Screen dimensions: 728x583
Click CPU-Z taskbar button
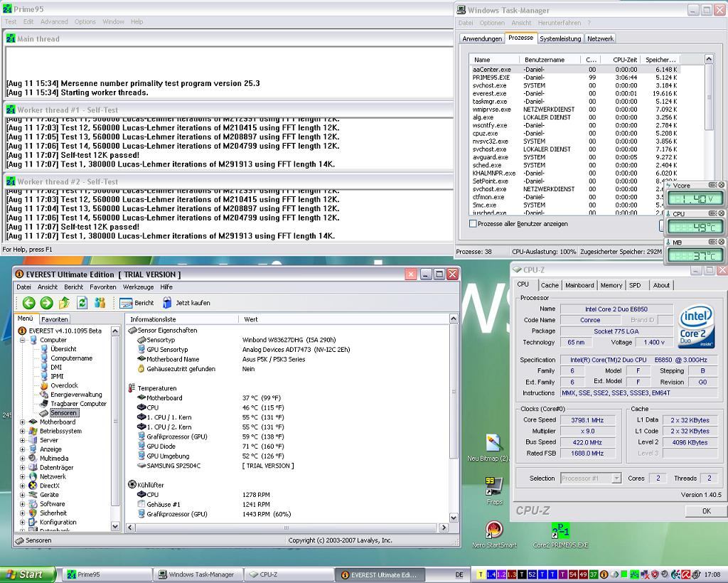click(289, 574)
